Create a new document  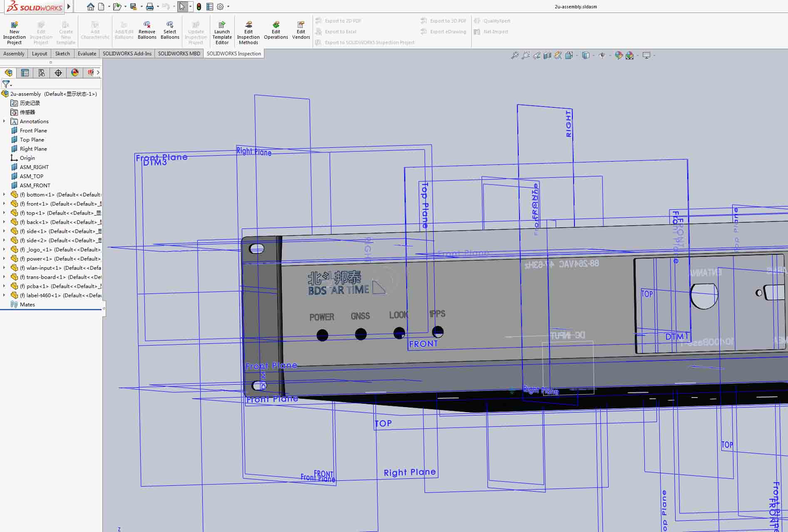coord(101,7)
